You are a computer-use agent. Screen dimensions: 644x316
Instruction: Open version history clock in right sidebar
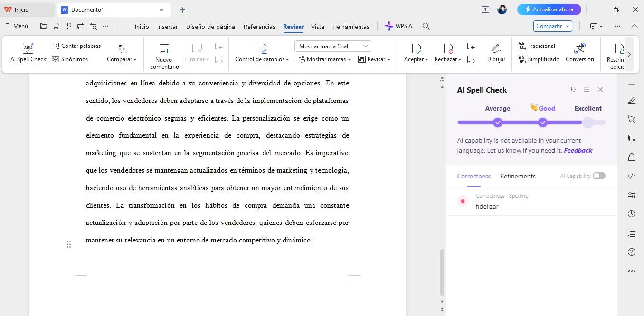pyautogui.click(x=631, y=214)
